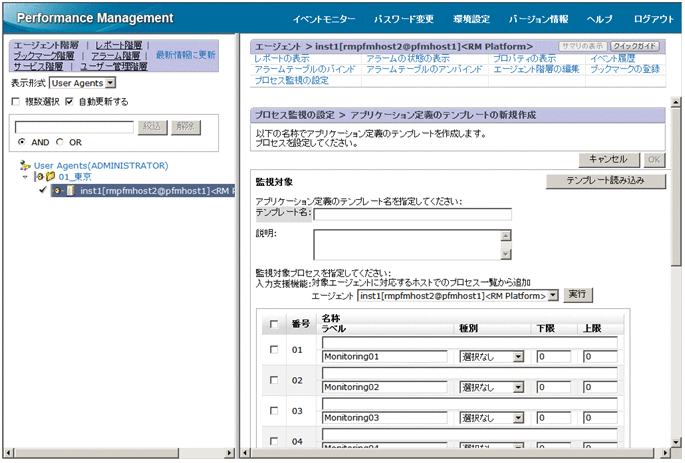Open アラームの状態の表示 link

pos(408,59)
